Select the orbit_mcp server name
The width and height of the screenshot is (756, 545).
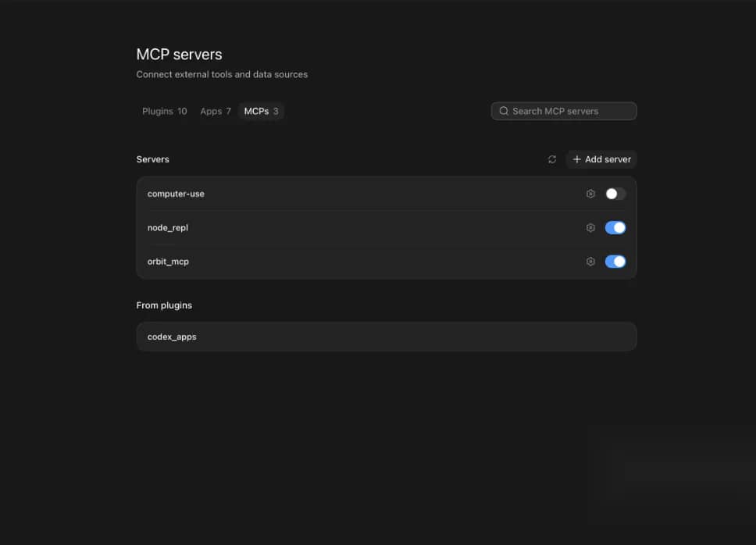(x=168, y=262)
